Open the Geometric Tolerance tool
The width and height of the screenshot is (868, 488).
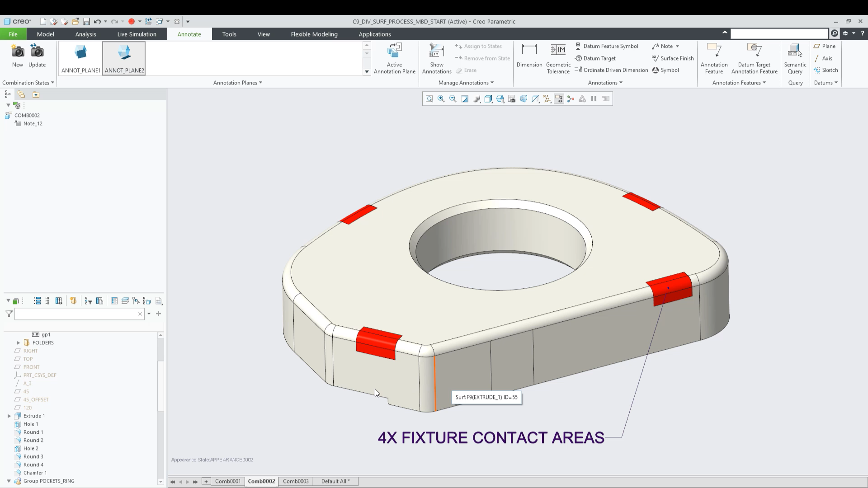[x=558, y=58]
